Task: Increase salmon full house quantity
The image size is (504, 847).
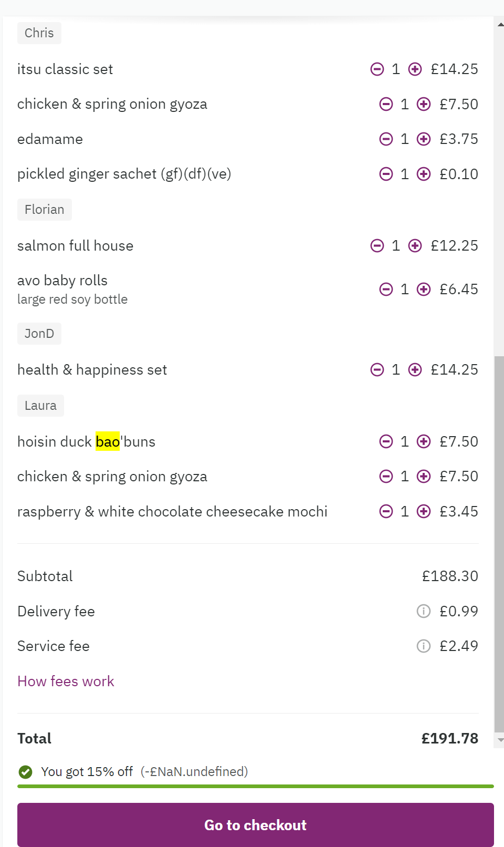Action: (x=415, y=246)
